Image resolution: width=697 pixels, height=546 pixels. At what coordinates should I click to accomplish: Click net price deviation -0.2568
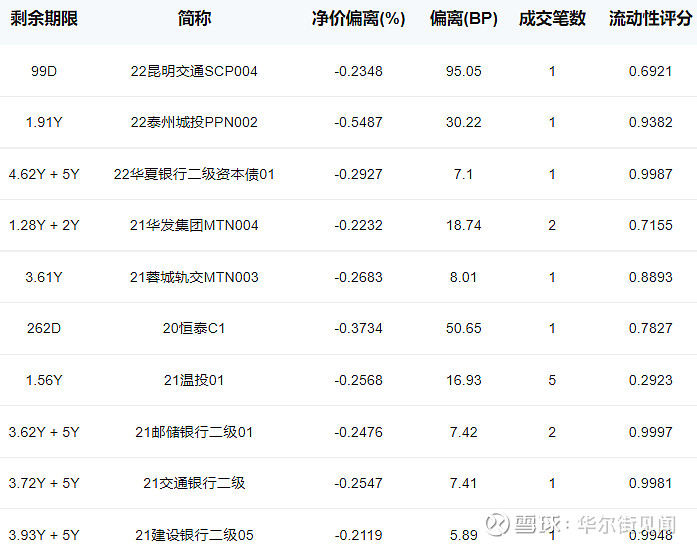coord(358,380)
